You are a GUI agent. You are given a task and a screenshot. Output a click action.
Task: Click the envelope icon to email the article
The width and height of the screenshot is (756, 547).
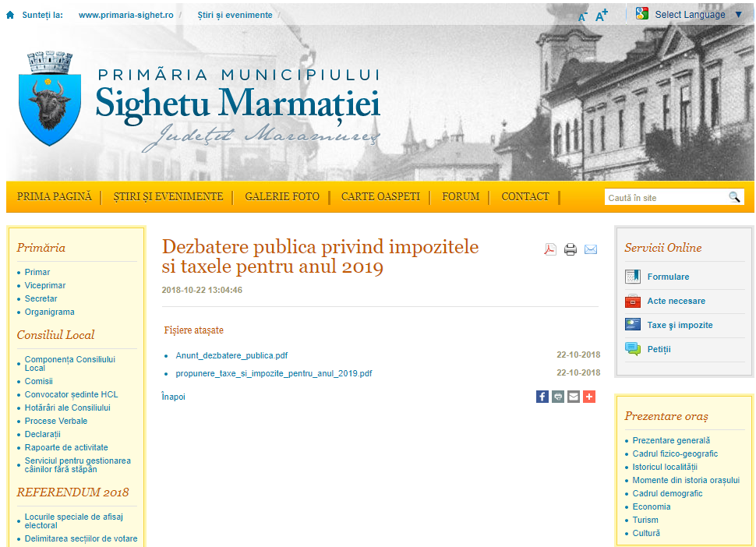(591, 249)
